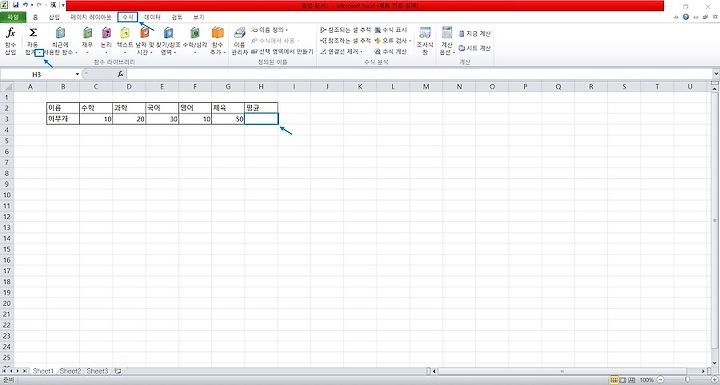Expand the formula bar with chevron
Viewport: 720px width, 385px height.
(x=716, y=74)
